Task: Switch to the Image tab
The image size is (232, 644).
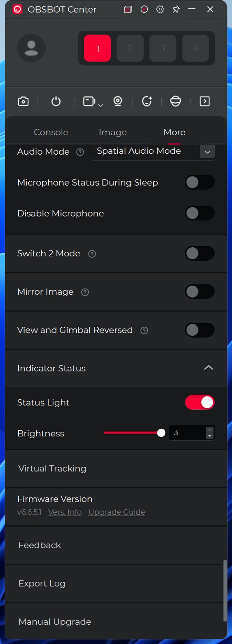Action: tap(112, 132)
